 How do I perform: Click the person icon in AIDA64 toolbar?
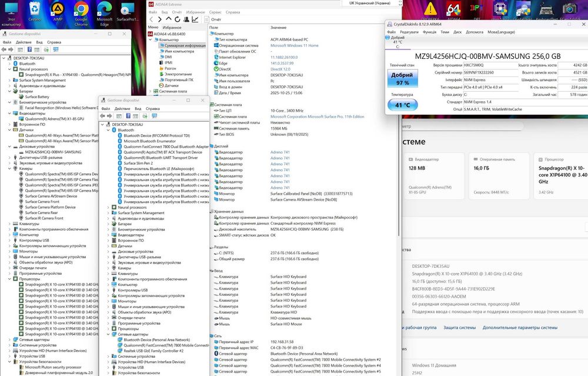(x=186, y=19)
